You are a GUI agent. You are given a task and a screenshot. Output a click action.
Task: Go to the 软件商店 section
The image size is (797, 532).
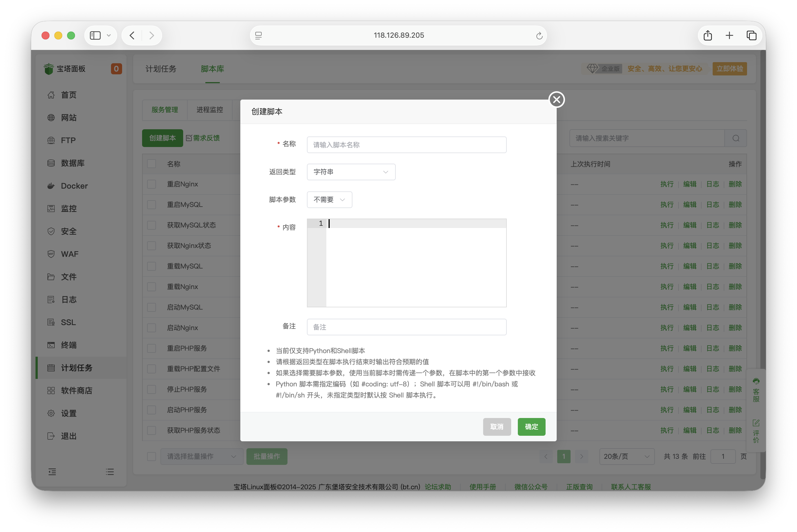point(77,391)
